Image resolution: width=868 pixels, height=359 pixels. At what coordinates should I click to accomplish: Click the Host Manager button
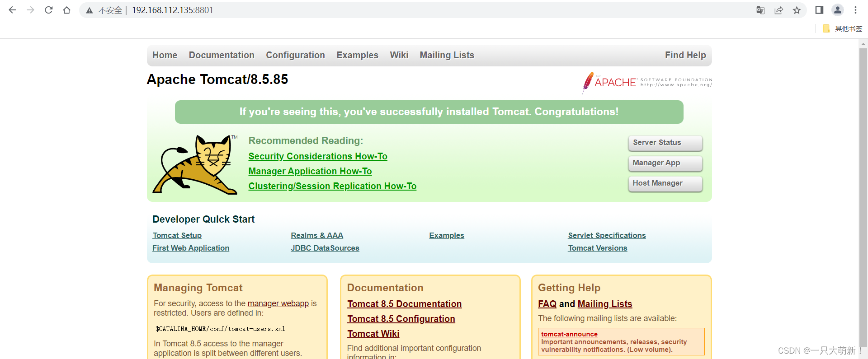(665, 183)
